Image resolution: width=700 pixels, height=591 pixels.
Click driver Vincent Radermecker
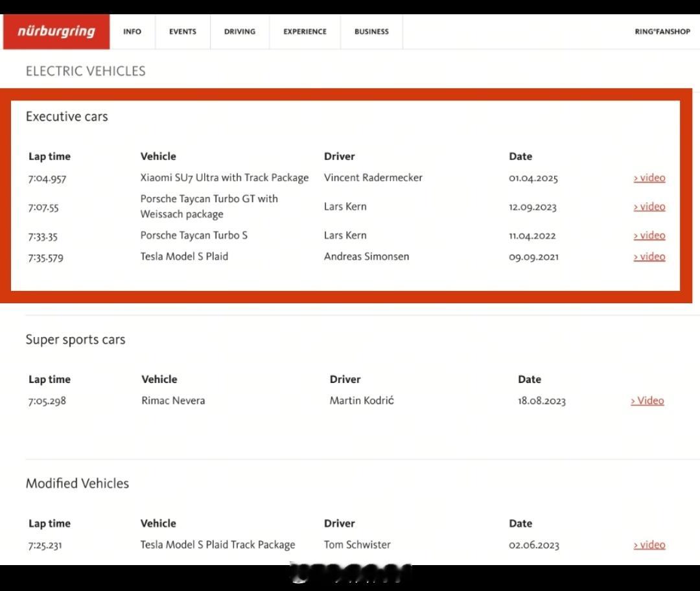[373, 178]
